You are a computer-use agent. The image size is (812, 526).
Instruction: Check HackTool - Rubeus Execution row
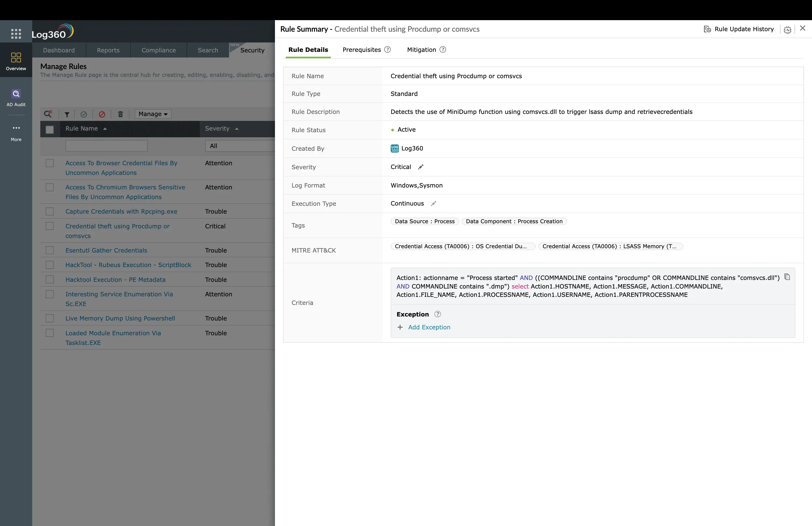pos(50,265)
